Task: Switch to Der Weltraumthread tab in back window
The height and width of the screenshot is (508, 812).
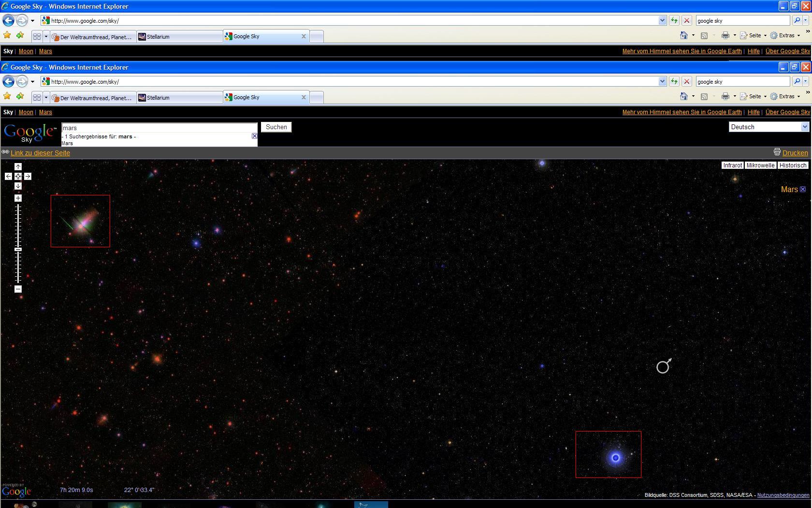Action: pyautogui.click(x=93, y=37)
